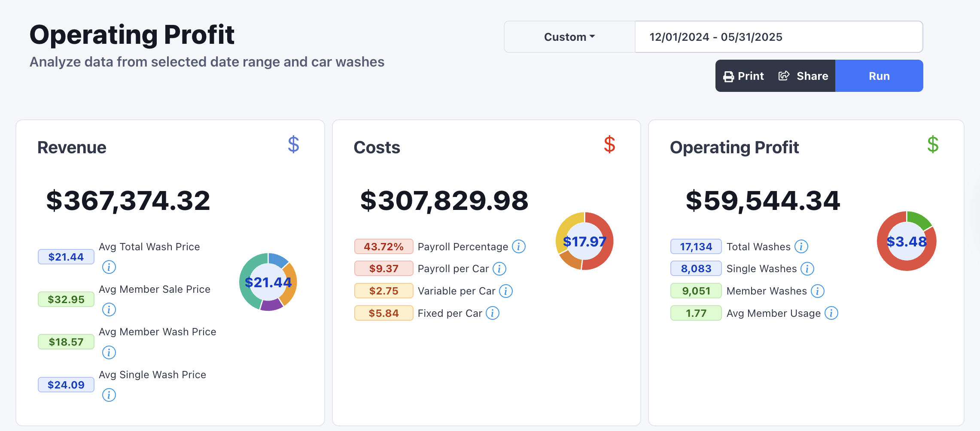Click the Operating Profit page heading
Viewport: 980px width, 431px height.
pos(132,35)
